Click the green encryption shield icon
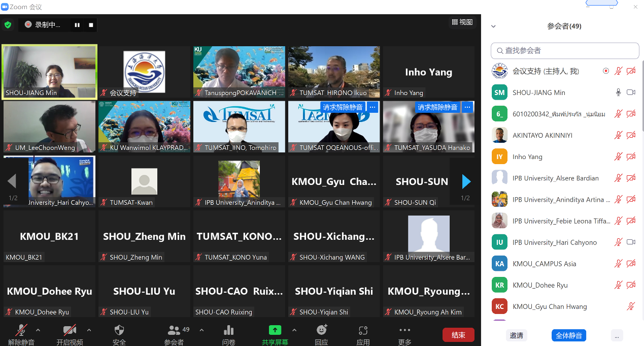This screenshot has width=644, height=346. pyautogui.click(x=8, y=24)
